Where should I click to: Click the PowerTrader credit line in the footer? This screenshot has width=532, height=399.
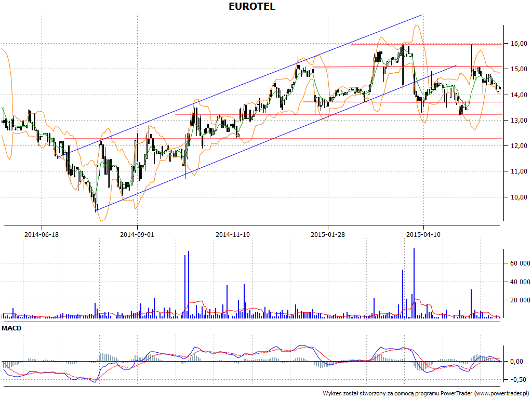click(x=426, y=394)
